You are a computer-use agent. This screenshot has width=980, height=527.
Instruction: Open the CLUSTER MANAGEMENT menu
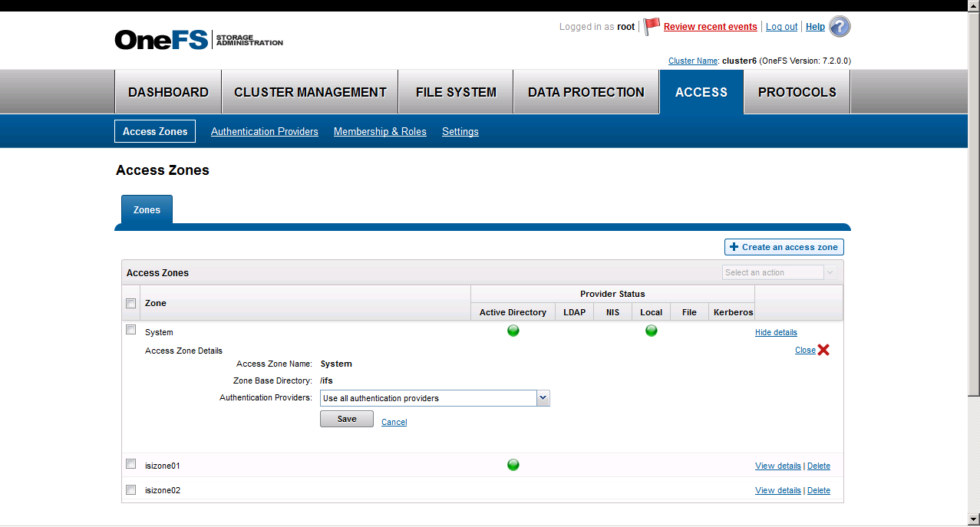pyautogui.click(x=310, y=92)
